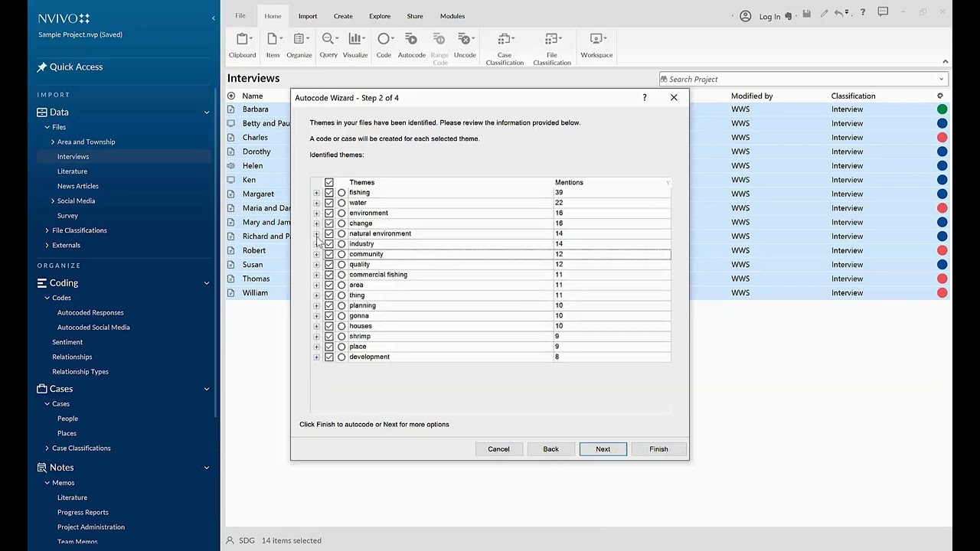Switch to the Modules ribbon tab

pyautogui.click(x=452, y=16)
